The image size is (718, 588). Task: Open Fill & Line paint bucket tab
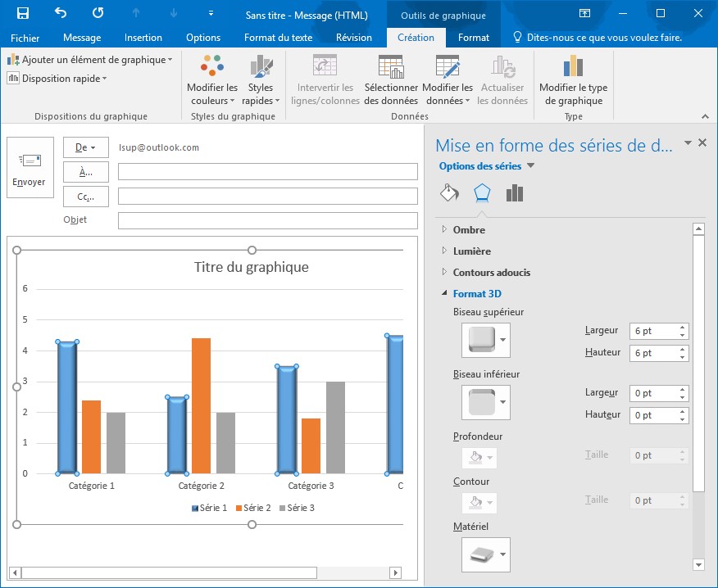coord(448,193)
